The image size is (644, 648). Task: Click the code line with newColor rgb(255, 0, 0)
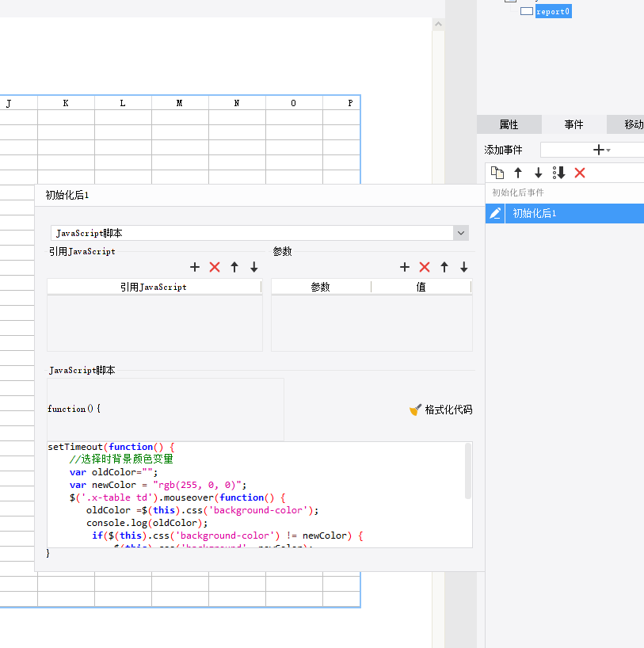(158, 485)
